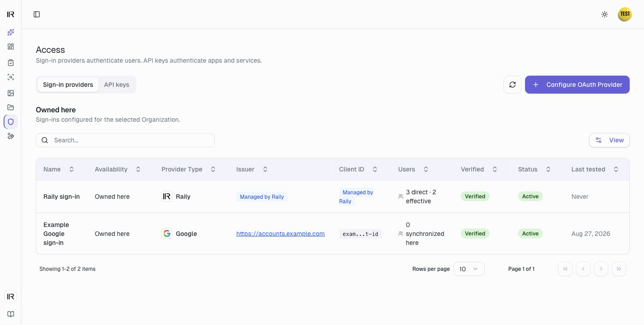Click the Example Google sign-in row name

pyautogui.click(x=56, y=234)
